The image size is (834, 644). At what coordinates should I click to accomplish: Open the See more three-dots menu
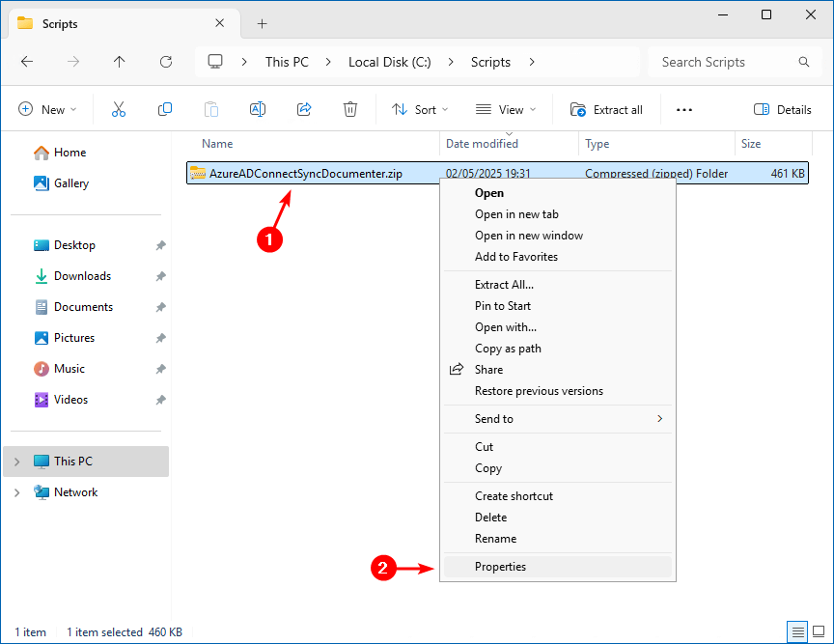pos(684,109)
